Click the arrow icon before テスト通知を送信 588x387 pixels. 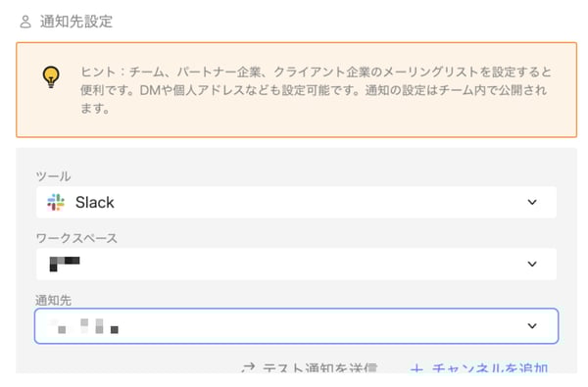pyautogui.click(x=248, y=367)
